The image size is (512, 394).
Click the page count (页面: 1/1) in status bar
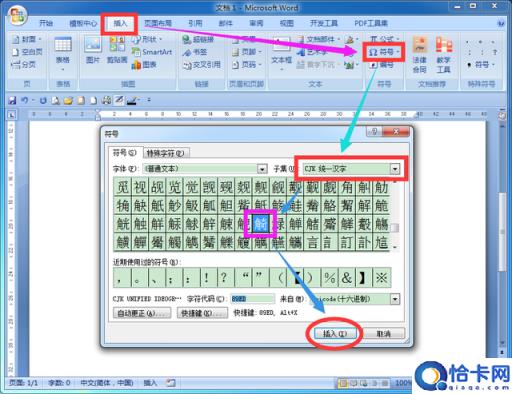tap(23, 383)
